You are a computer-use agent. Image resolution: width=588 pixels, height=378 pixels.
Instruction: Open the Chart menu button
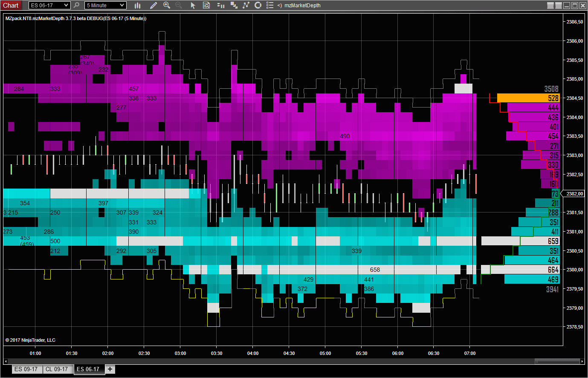12,5
